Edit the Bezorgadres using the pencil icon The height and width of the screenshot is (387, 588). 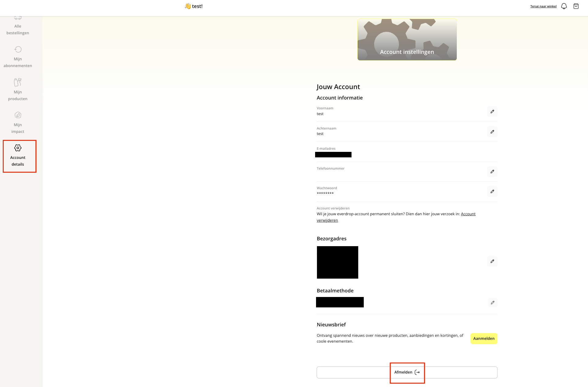(492, 261)
